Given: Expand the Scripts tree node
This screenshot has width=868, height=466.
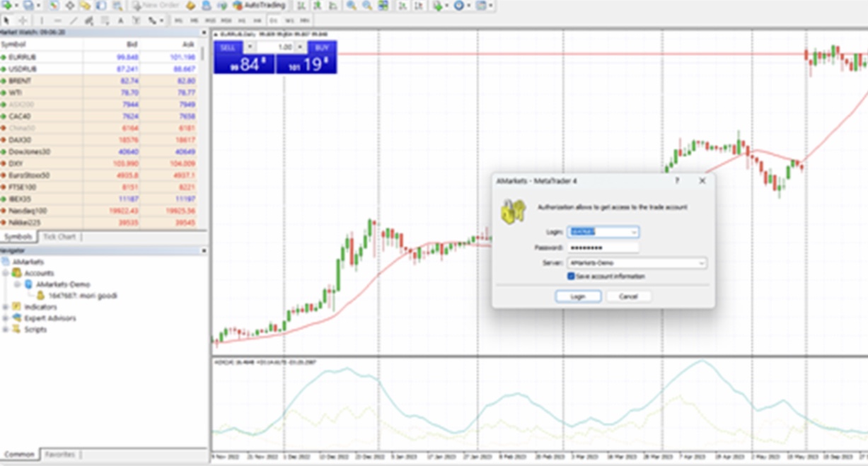Looking at the screenshot, I should coord(6,330).
